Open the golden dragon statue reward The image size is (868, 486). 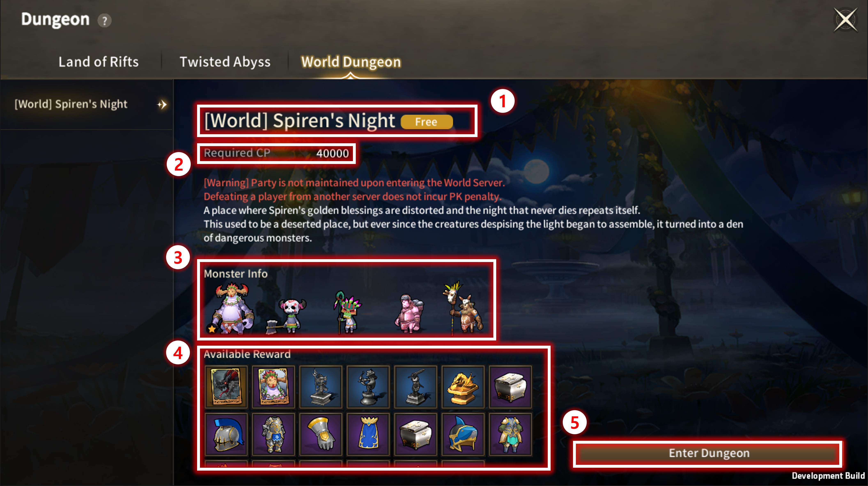[x=463, y=387]
